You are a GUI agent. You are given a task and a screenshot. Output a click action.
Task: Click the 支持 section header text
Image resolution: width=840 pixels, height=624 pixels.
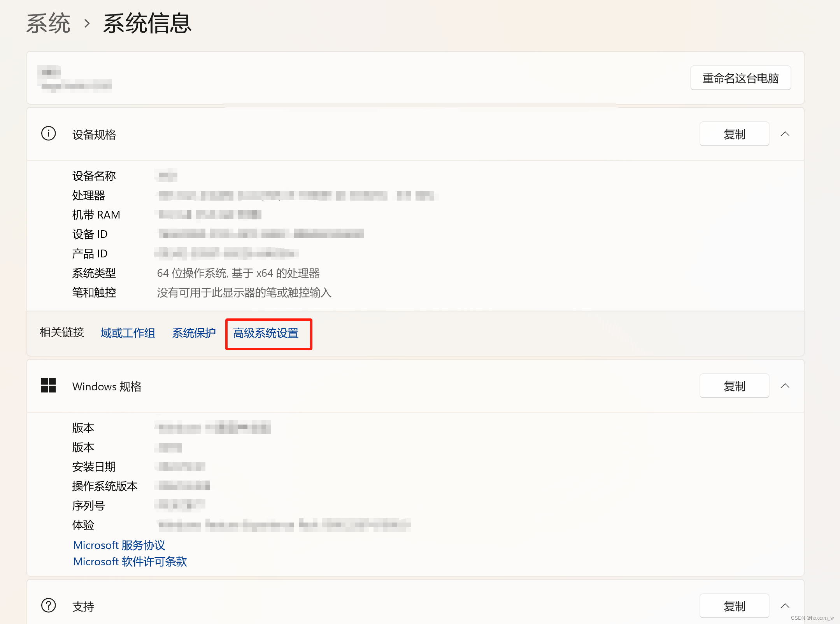point(83,607)
